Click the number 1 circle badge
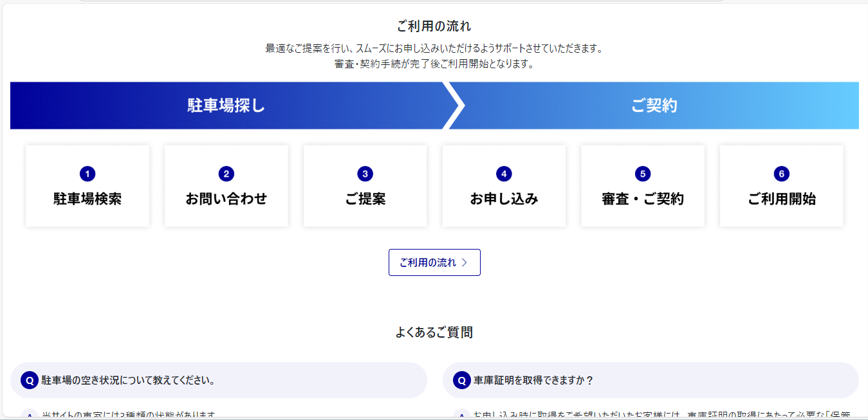The image size is (868, 420). pyautogui.click(x=88, y=174)
